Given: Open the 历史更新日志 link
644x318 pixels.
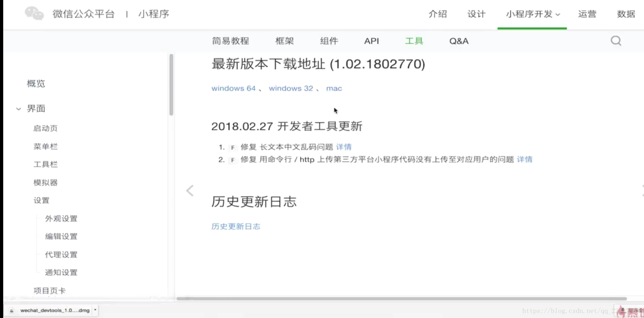Looking at the screenshot, I should [x=236, y=226].
